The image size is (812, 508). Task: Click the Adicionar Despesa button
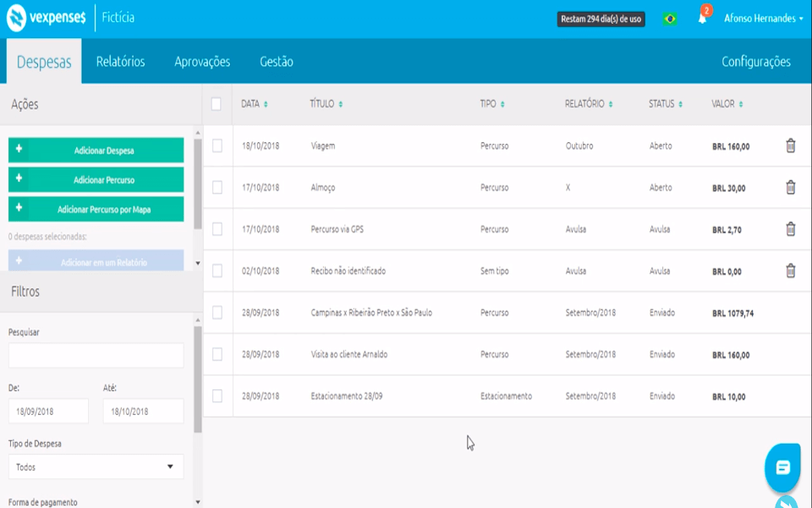point(96,149)
